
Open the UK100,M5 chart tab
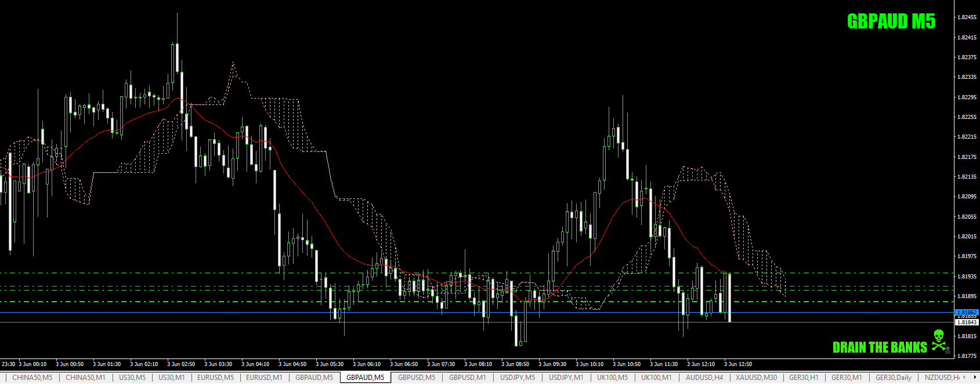pyautogui.click(x=612, y=378)
